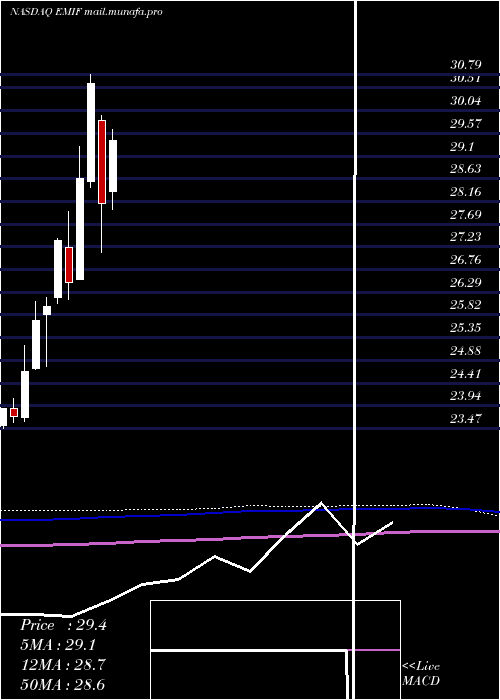Click the <<Live MACD label
Screen dimensions: 500x700
(421, 673)
